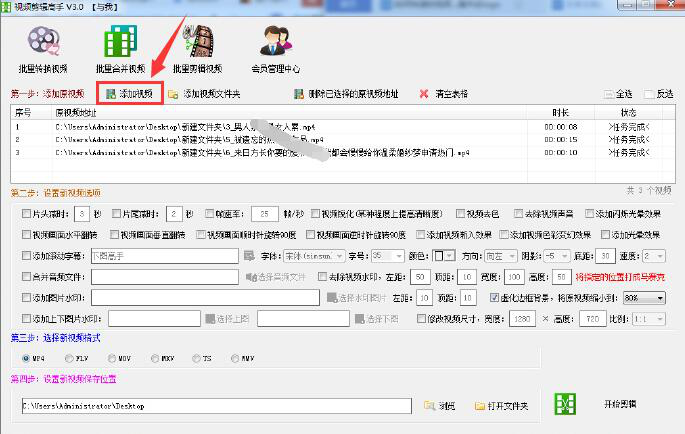This screenshot has height=434, width=685.
Task: Click the 开始剪辑 text label
Action: pos(619,404)
